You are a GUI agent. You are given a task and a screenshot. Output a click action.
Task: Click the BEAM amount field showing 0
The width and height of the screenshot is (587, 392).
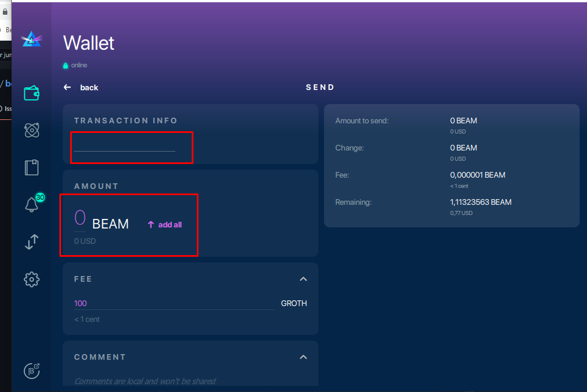[x=81, y=218]
